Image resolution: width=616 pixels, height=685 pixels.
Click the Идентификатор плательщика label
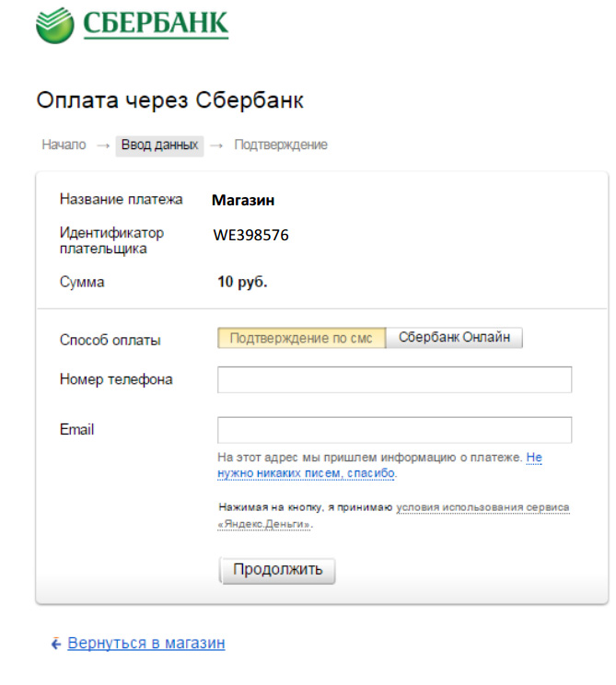coord(111,240)
